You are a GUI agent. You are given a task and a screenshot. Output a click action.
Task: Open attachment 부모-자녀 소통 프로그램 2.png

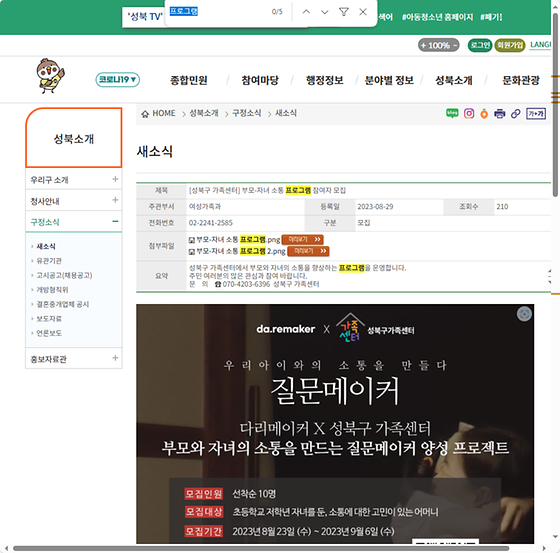tap(241, 251)
